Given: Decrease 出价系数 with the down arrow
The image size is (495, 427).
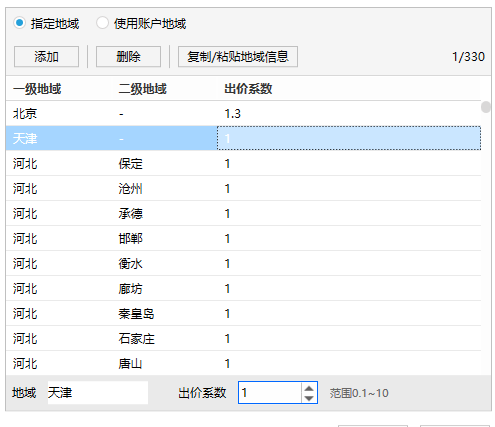Looking at the screenshot, I should tap(309, 398).
